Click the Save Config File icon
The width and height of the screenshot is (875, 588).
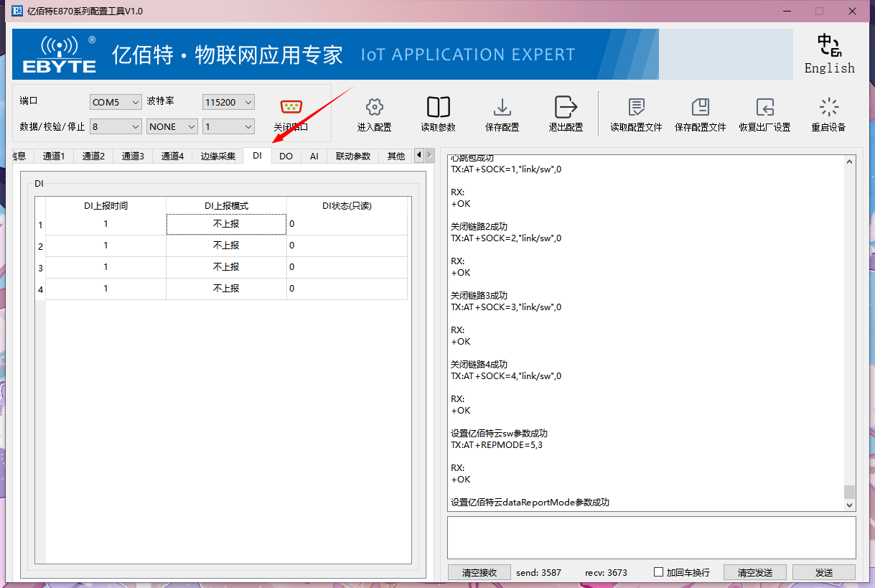(x=700, y=108)
